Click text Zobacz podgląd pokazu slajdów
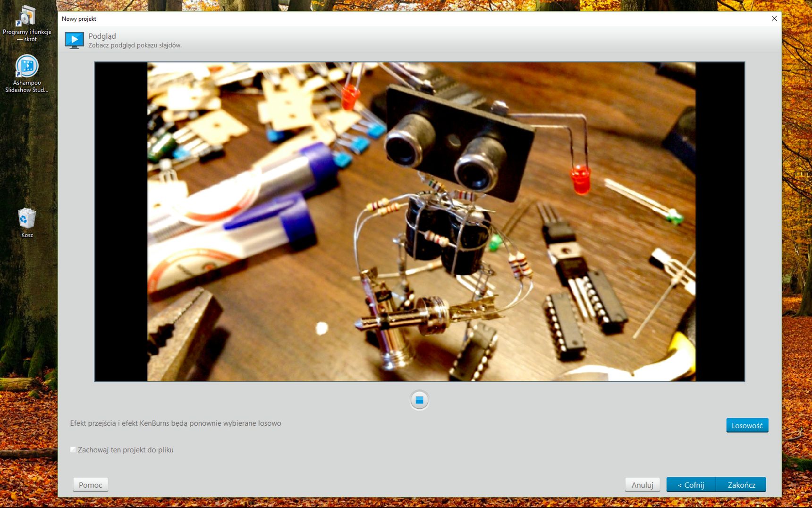The height and width of the screenshot is (508, 812). click(x=135, y=45)
